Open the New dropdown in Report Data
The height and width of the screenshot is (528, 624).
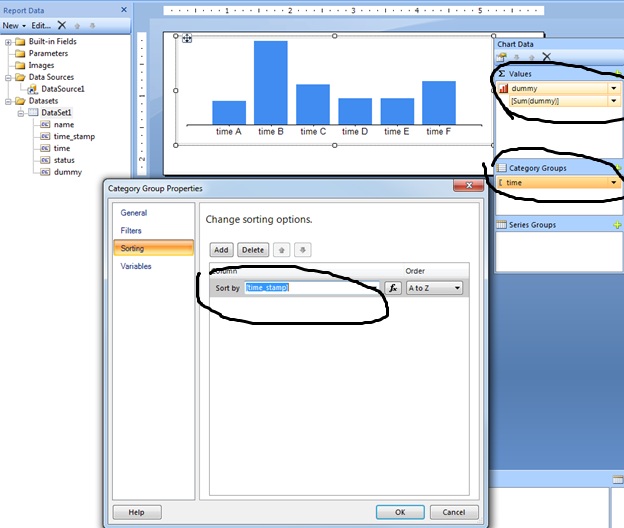coord(14,26)
